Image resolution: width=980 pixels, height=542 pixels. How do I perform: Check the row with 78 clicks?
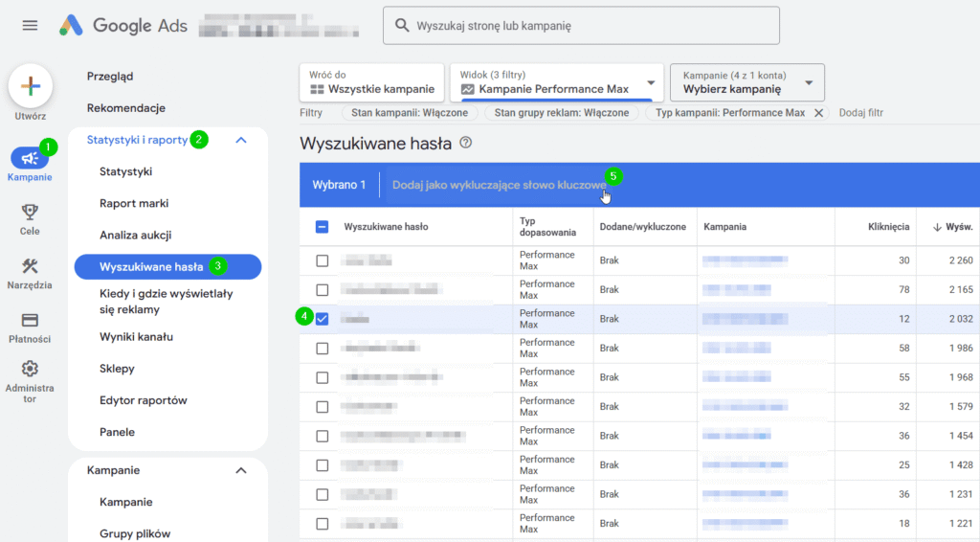click(322, 290)
